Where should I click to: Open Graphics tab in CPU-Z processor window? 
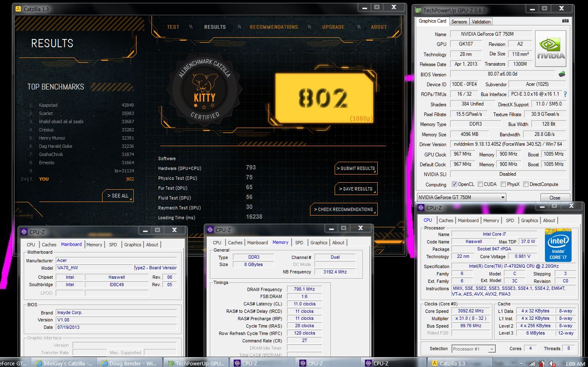529,220
